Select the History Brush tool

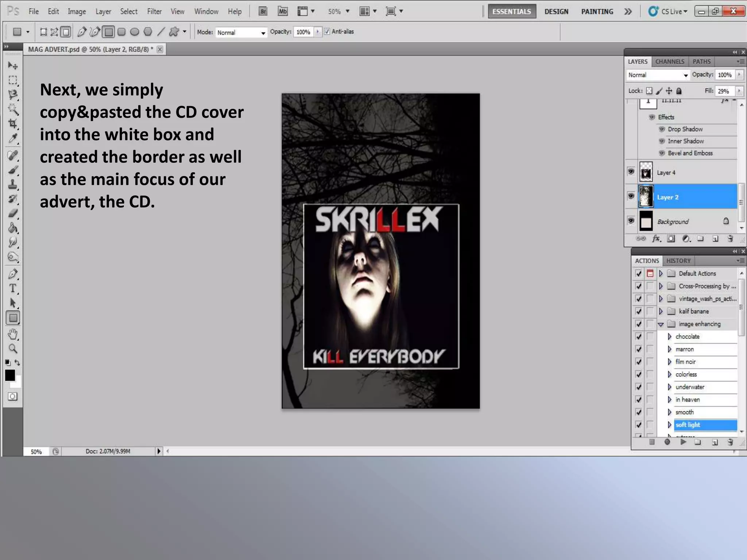pos(13,199)
